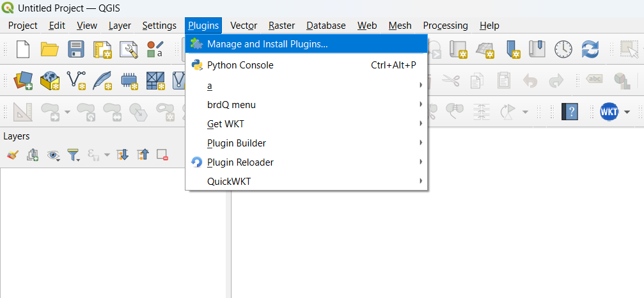644x298 pixels.
Task: Open the View menu
Action: (87, 26)
